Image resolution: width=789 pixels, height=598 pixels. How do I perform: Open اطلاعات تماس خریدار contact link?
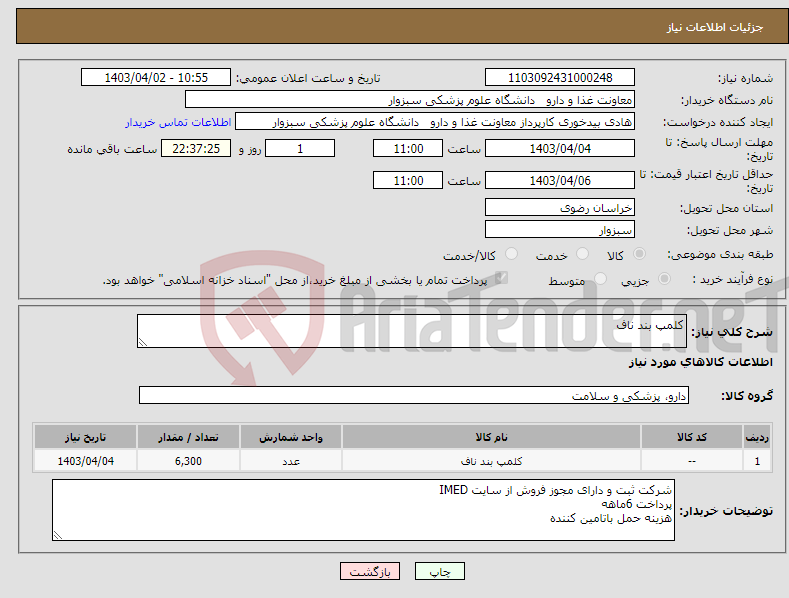click(178, 122)
